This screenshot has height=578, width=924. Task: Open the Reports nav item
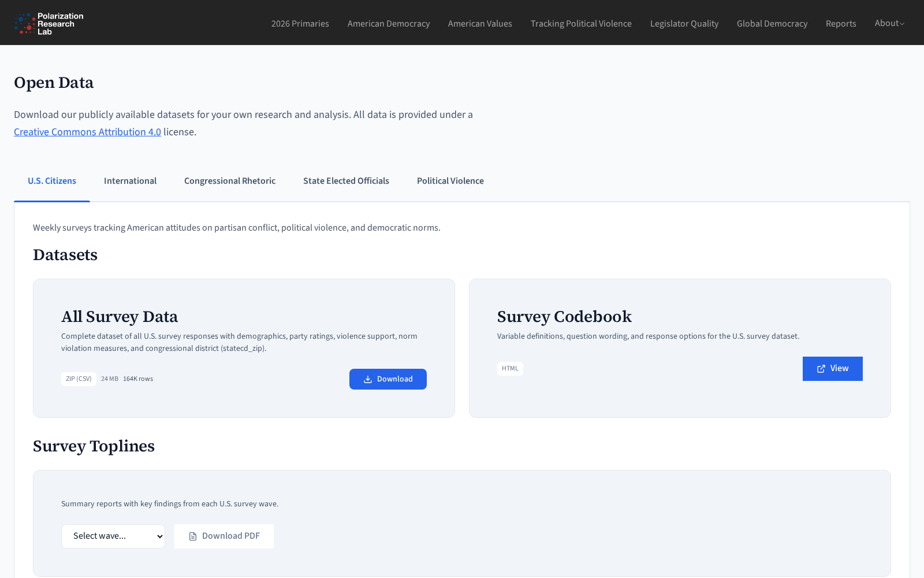841,24
